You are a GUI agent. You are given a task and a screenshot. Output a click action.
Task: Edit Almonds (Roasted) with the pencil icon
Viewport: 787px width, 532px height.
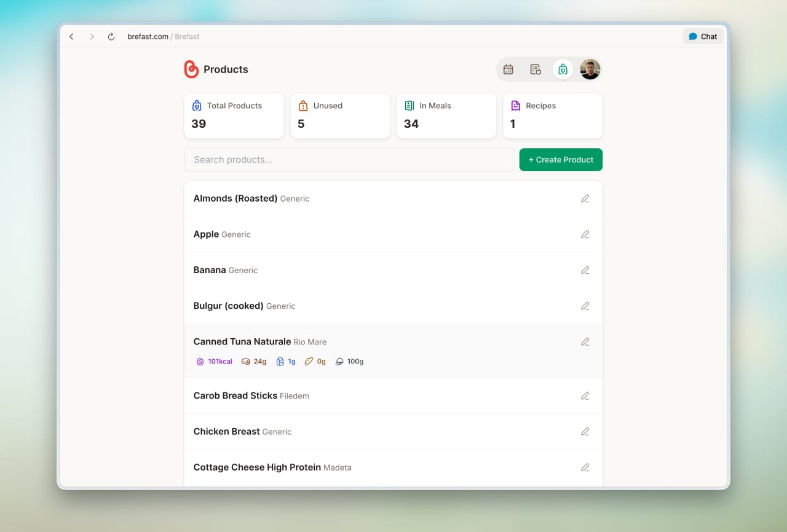[585, 199]
